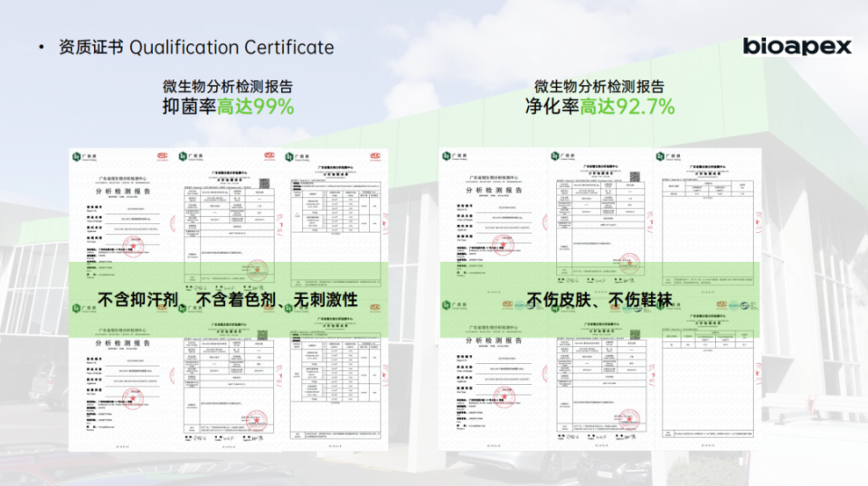Viewport: 868px width, 486px height.
Task: Click the banner text '不含抑汗剂、不含着色剂、无刺激性'
Action: click(x=228, y=300)
